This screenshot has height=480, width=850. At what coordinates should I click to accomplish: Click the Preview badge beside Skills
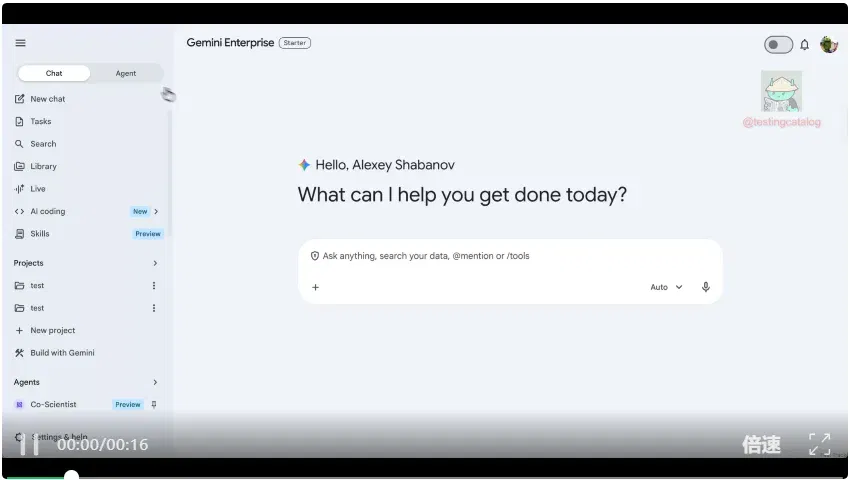click(148, 234)
